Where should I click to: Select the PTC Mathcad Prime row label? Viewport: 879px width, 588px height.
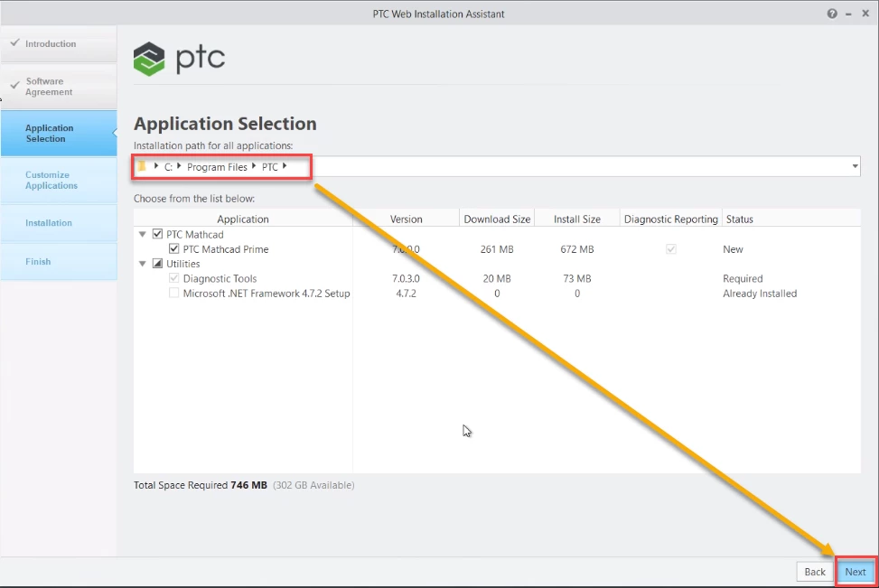[x=225, y=249]
